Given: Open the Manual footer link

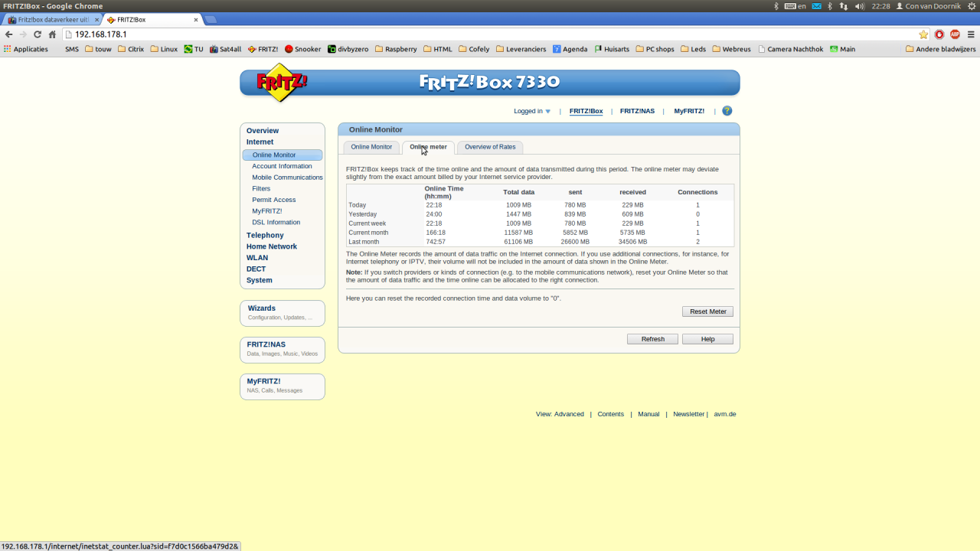Looking at the screenshot, I should pyautogui.click(x=648, y=414).
